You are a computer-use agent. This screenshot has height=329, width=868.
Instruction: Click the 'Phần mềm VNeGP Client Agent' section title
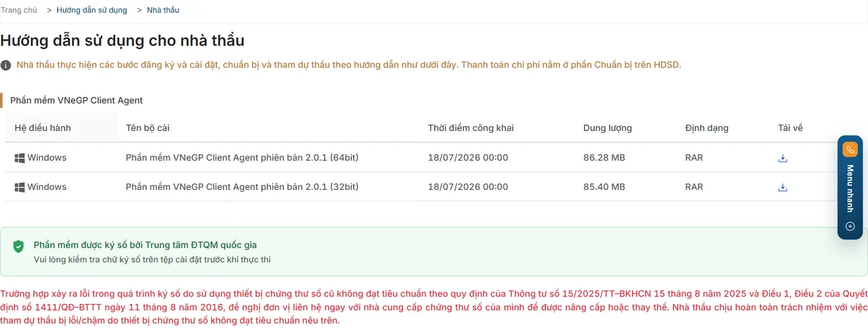pyautogui.click(x=77, y=100)
